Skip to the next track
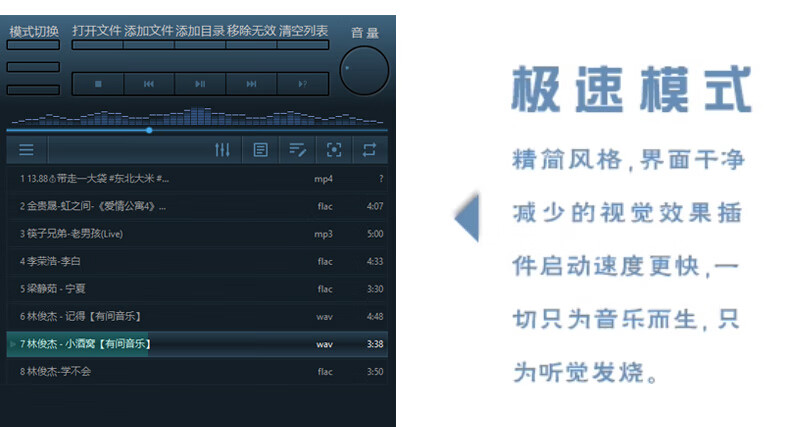Viewport: 800px width, 427px height. coord(251,84)
